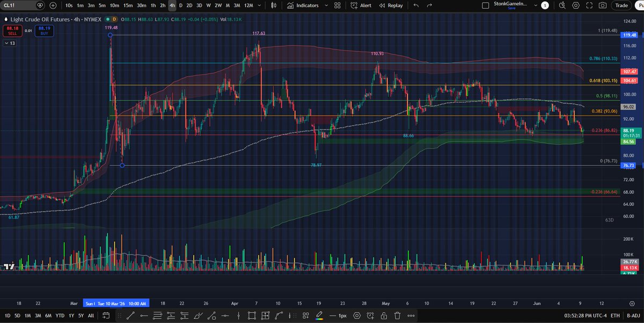The width and height of the screenshot is (644, 323).
Task: Toggle the lock on selected drawing
Action: pyautogui.click(x=384, y=315)
